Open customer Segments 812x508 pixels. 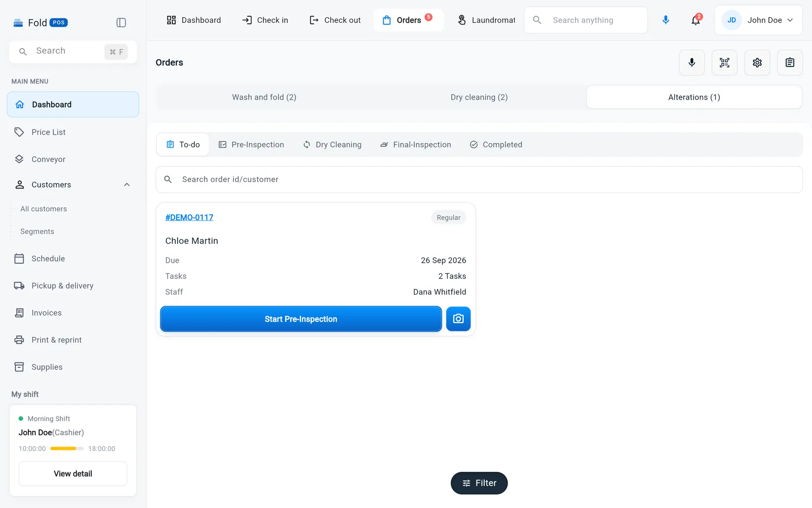37,231
